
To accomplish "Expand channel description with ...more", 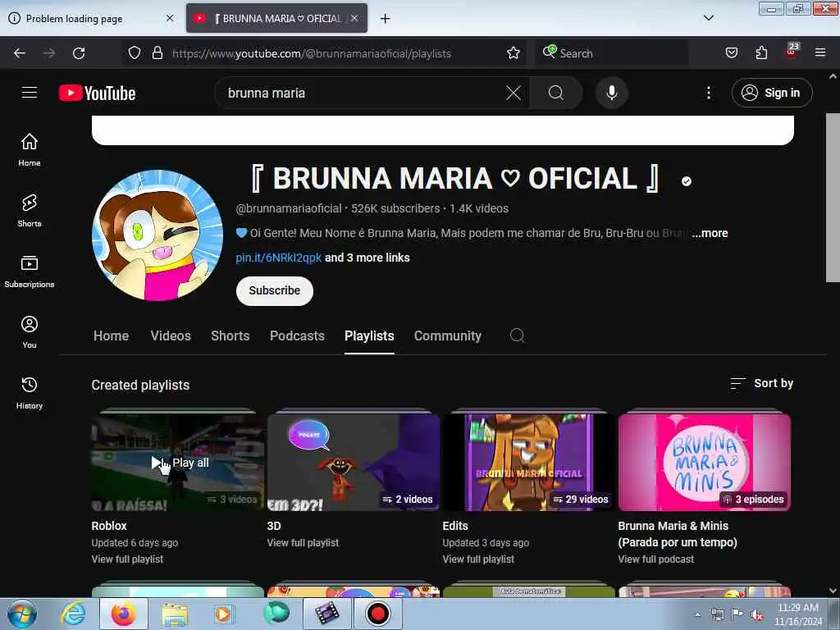I will pyautogui.click(x=710, y=233).
